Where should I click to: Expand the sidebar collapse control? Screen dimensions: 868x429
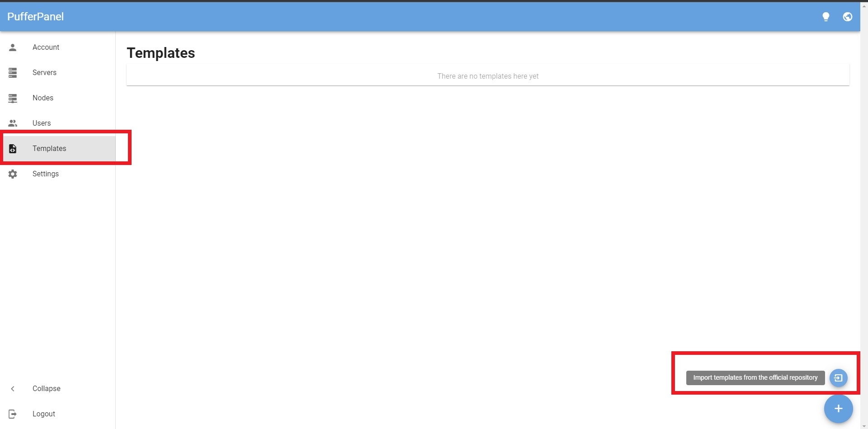tap(47, 388)
